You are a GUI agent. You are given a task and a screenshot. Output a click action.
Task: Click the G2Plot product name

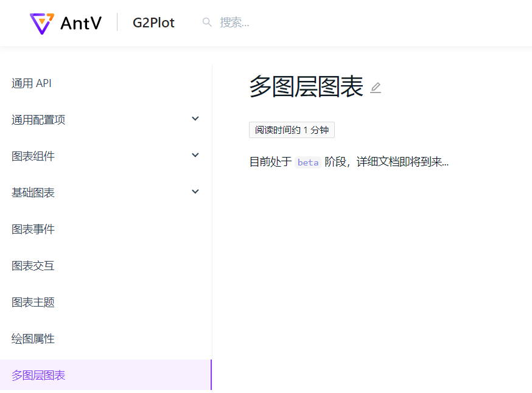(153, 23)
